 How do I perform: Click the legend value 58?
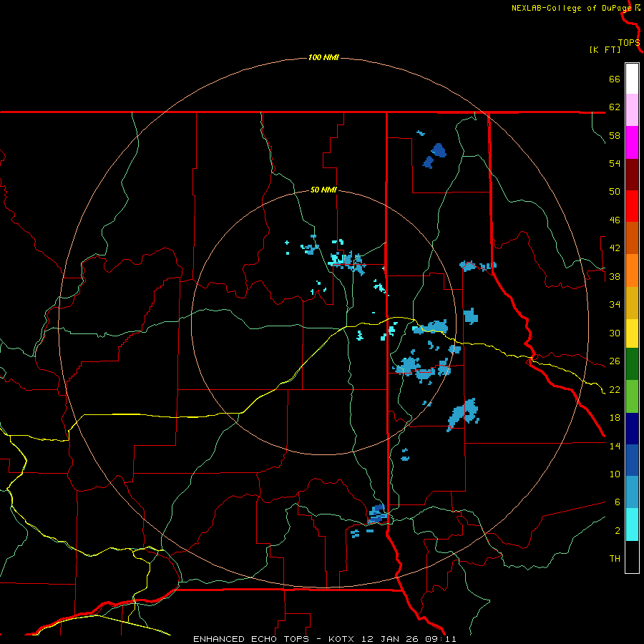(x=615, y=135)
